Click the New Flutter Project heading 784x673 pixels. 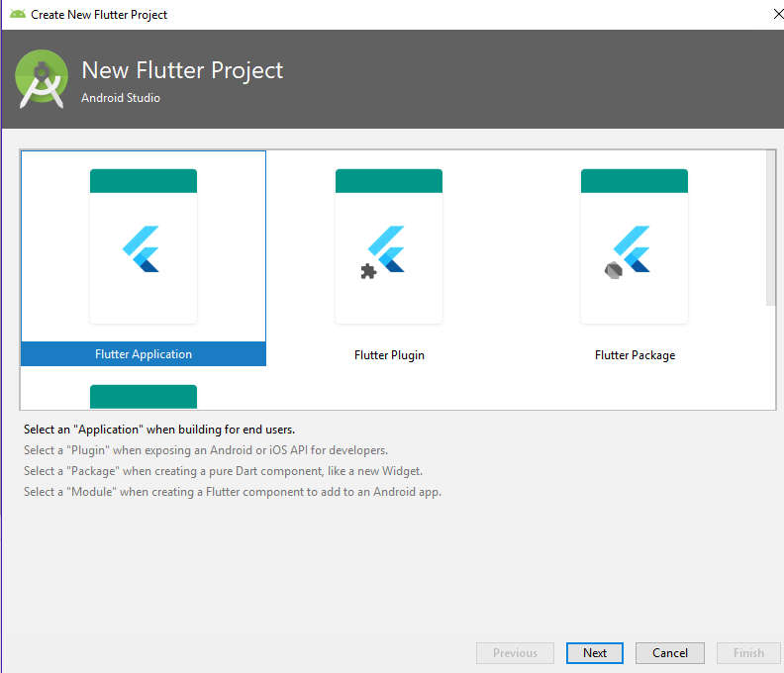pos(182,70)
